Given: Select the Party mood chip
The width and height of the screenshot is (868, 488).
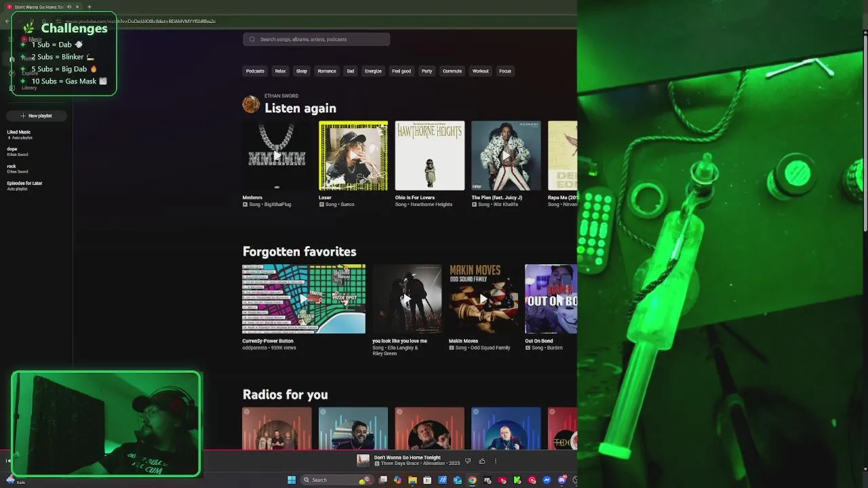Looking at the screenshot, I should pos(427,71).
